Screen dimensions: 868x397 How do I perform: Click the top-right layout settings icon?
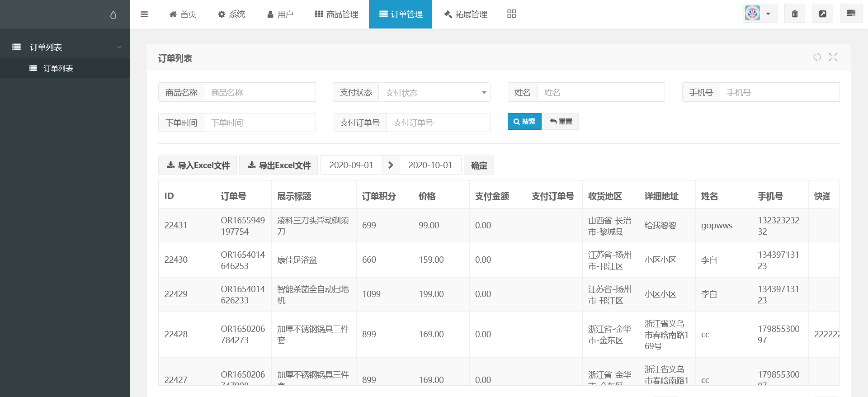point(851,14)
